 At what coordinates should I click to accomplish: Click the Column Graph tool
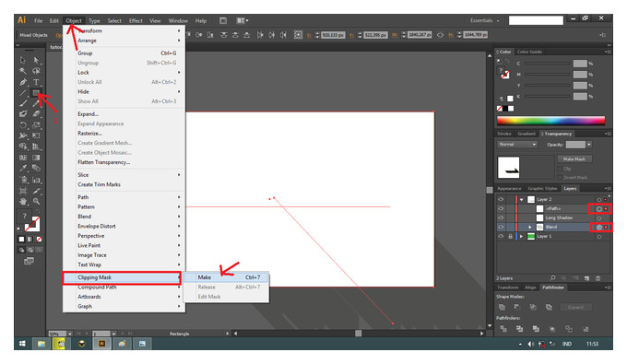(36, 180)
